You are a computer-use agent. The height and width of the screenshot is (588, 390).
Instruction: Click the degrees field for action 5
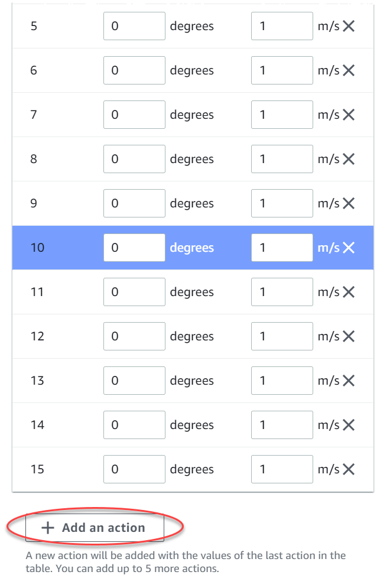point(134,25)
